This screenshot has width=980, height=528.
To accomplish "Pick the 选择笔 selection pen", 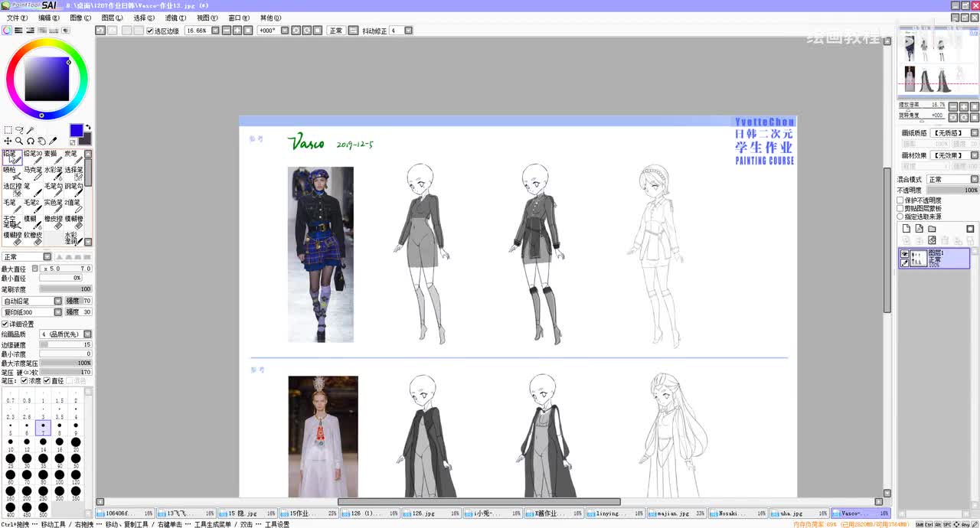I will pyautogui.click(x=73, y=174).
